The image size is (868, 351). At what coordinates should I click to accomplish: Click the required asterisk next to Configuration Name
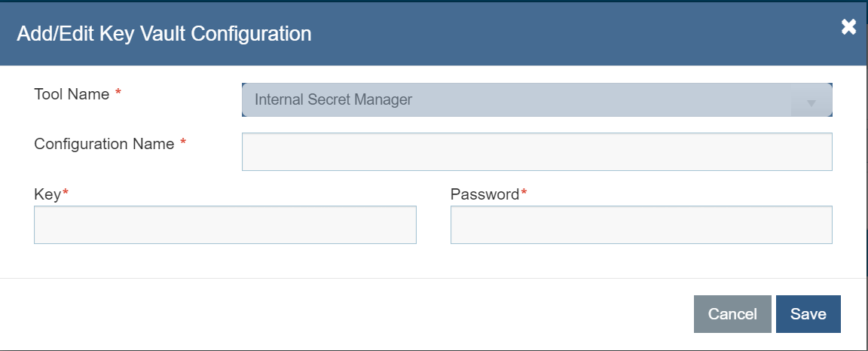pyautogui.click(x=183, y=144)
